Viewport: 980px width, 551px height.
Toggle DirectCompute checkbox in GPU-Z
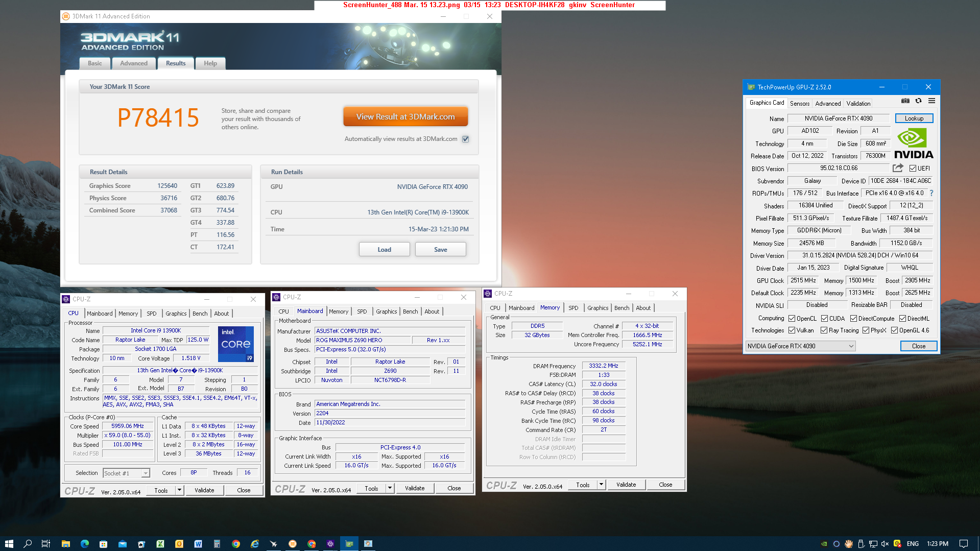tap(853, 318)
